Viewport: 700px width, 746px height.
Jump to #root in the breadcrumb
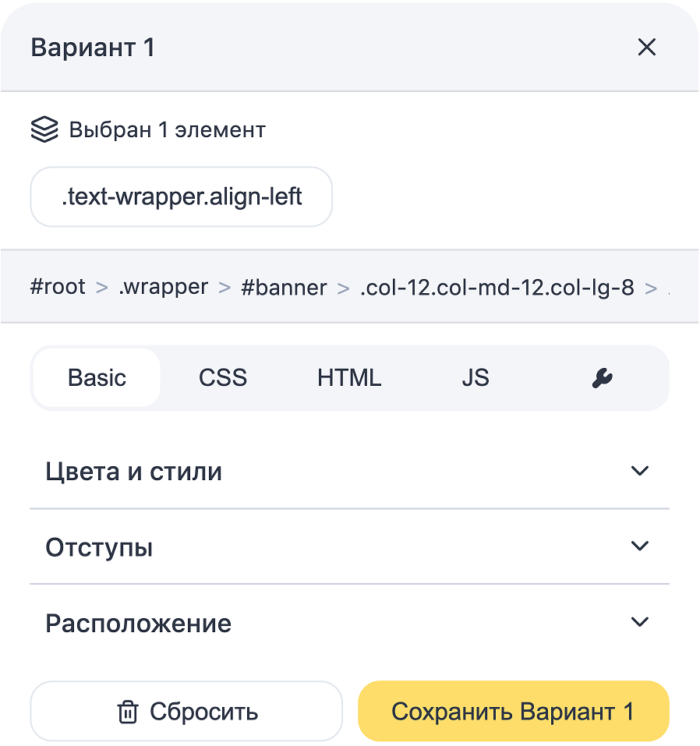[x=58, y=287]
